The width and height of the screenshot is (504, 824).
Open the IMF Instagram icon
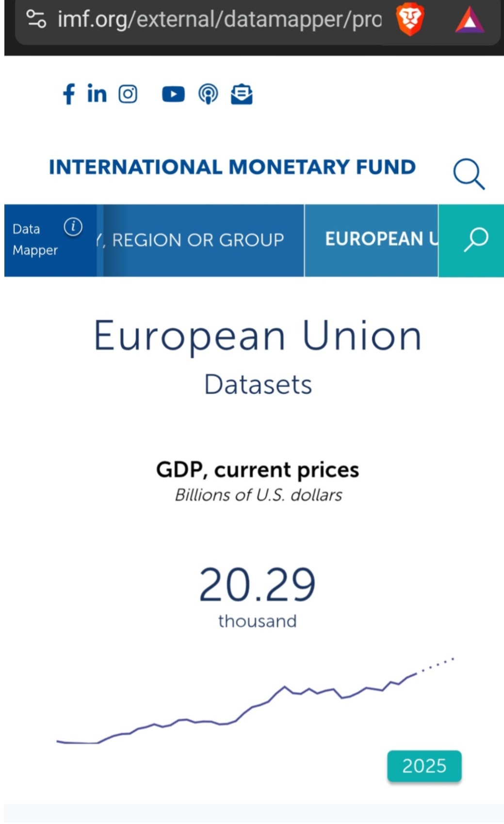[128, 94]
